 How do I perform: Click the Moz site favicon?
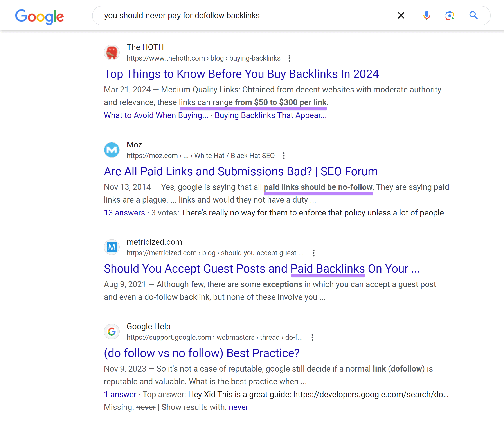pos(112,150)
